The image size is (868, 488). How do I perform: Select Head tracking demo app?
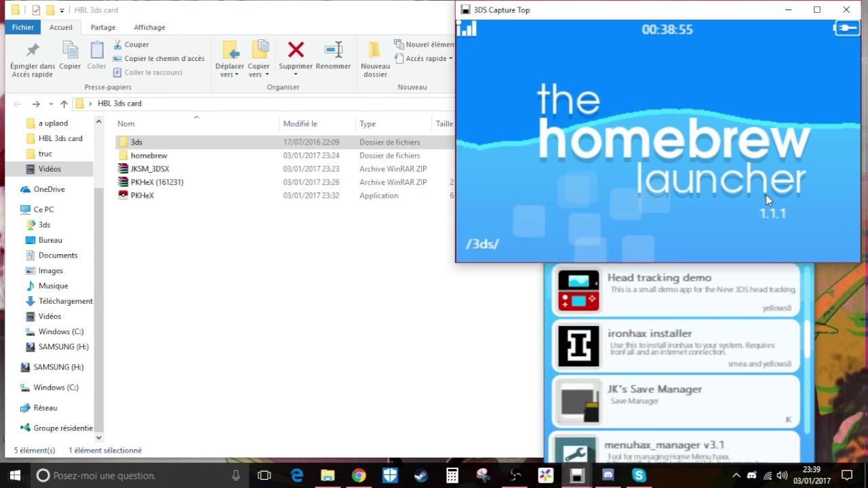[675, 290]
